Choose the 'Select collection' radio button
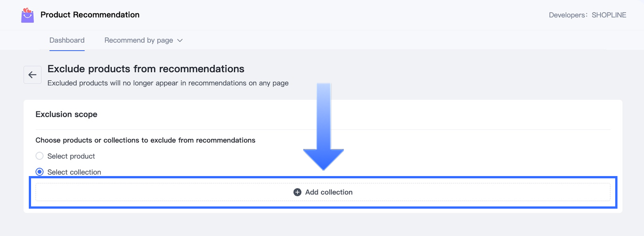Viewport: 644px width, 236px height. tap(39, 172)
